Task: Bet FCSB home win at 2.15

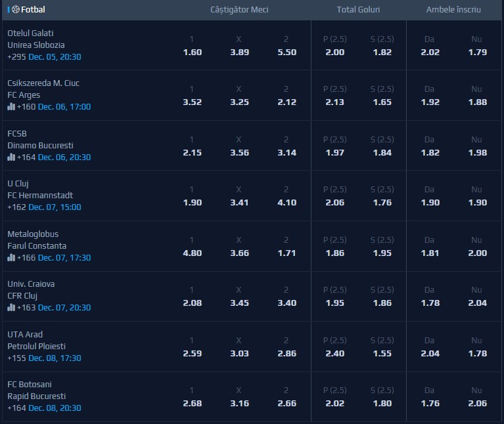Action: click(193, 152)
